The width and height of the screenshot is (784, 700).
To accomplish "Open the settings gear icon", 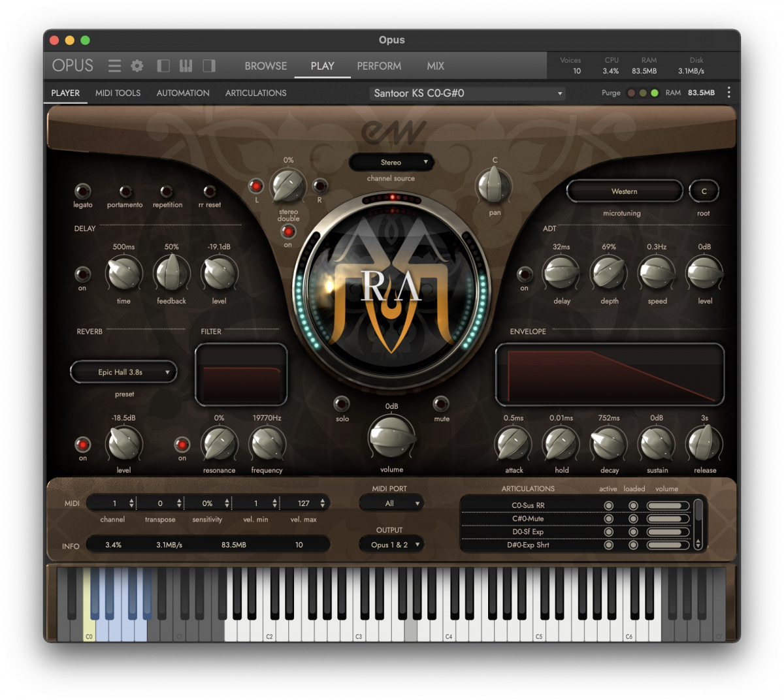I will tap(137, 65).
